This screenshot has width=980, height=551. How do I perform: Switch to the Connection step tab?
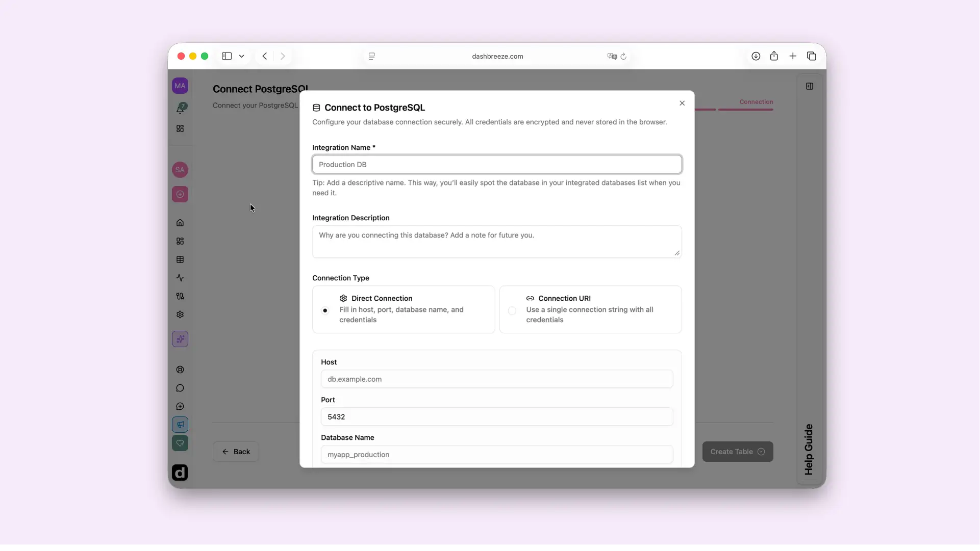[756, 102]
